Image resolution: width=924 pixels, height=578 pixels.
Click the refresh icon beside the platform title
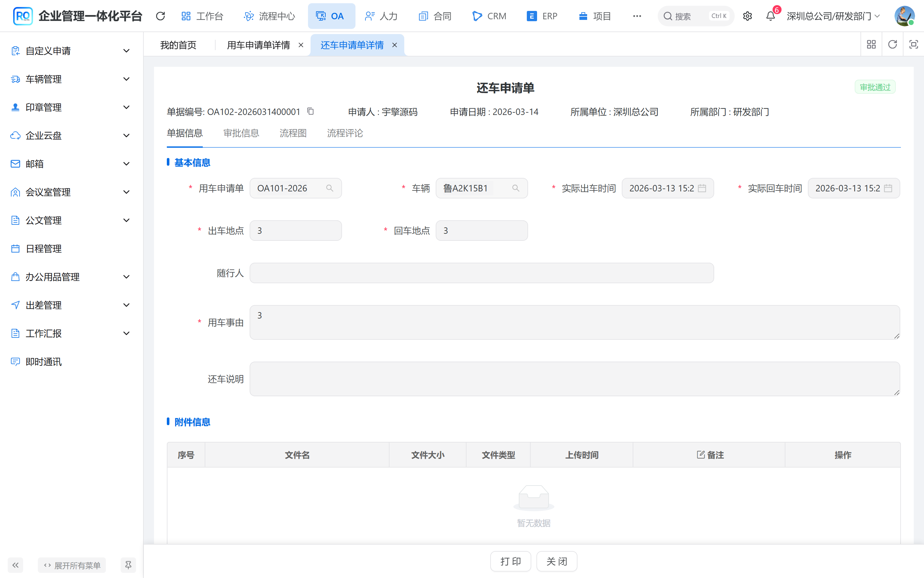[160, 16]
